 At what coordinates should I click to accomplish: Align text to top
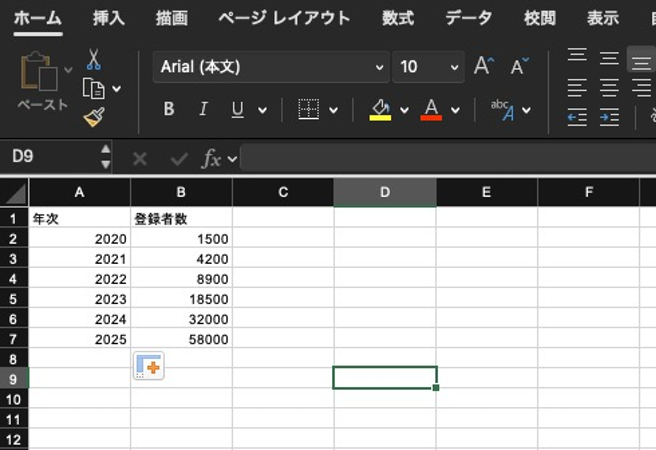pos(577,55)
